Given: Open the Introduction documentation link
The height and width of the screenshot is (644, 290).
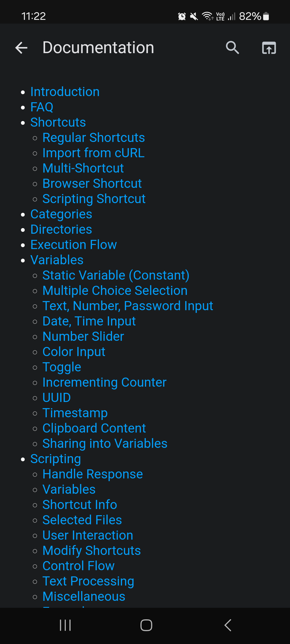Looking at the screenshot, I should (65, 92).
